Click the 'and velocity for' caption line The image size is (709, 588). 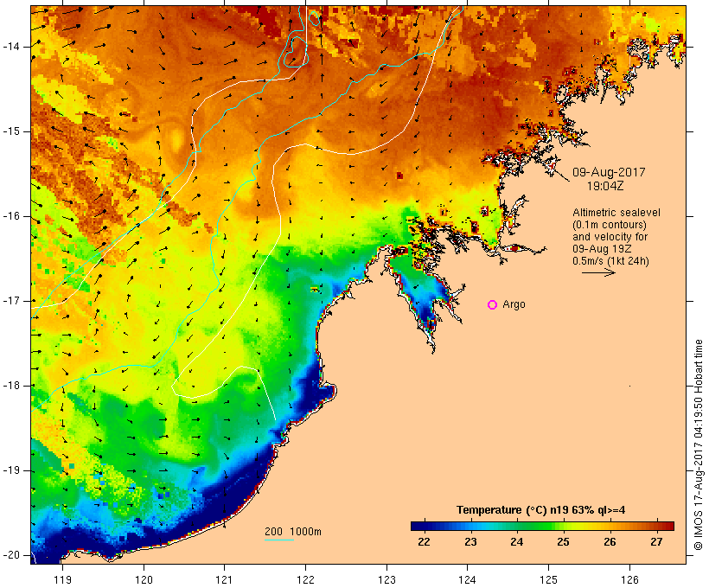tap(610, 237)
